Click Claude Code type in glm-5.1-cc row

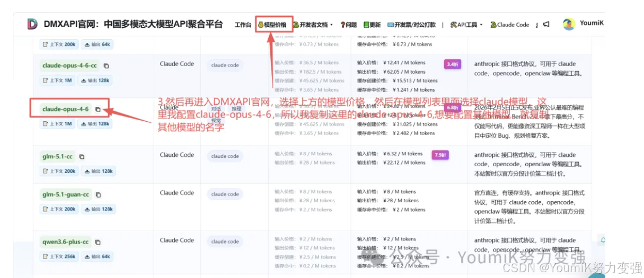(177, 155)
